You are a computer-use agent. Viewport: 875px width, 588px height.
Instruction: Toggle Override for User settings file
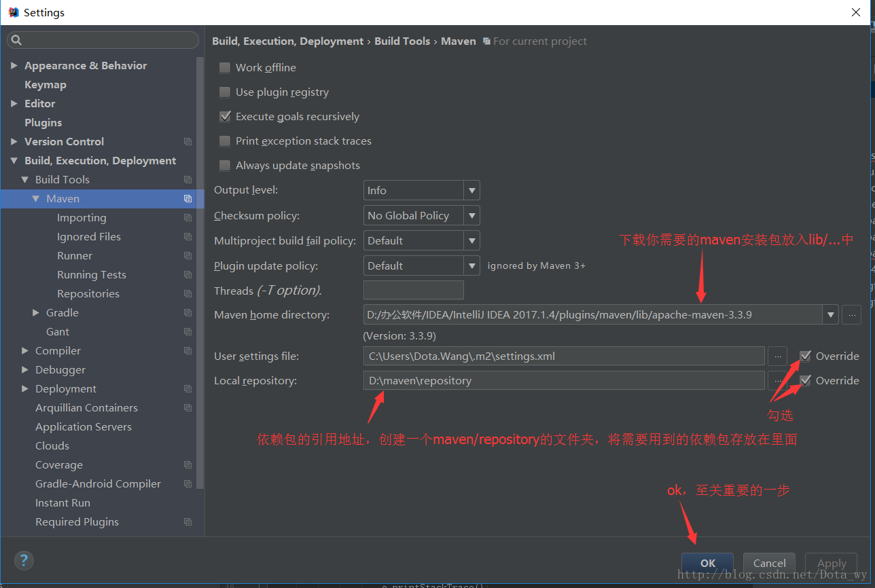pos(805,356)
